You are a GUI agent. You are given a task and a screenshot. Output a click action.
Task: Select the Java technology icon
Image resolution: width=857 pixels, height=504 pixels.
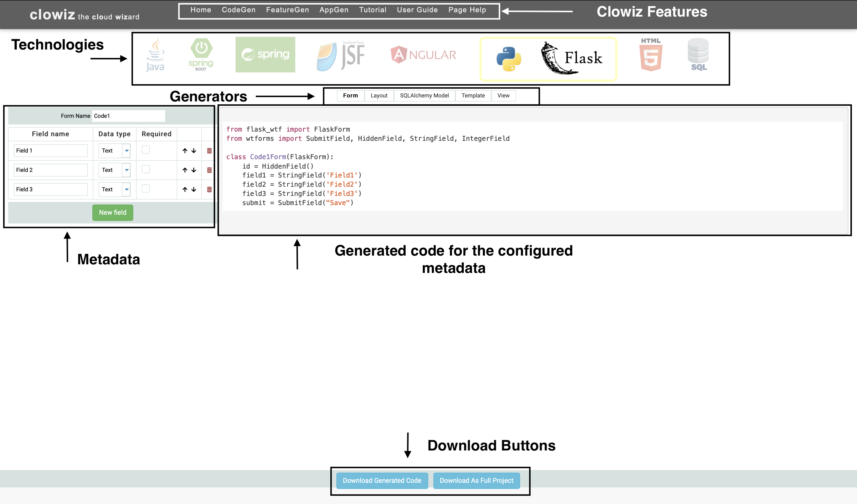click(155, 55)
